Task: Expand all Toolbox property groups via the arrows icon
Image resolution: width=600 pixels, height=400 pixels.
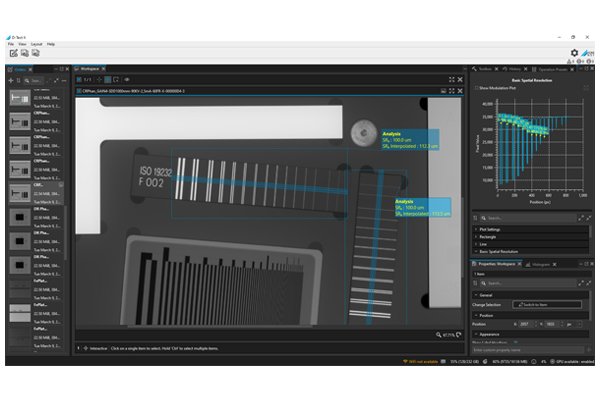Action: pyautogui.click(x=581, y=218)
